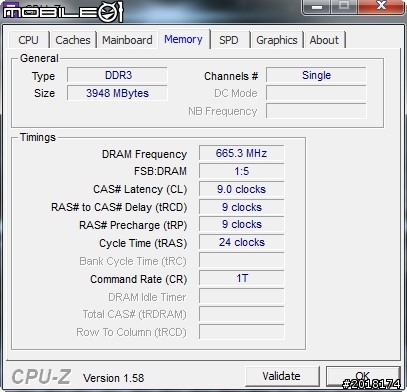
Task: Go to the SPD tab
Action: point(229,40)
